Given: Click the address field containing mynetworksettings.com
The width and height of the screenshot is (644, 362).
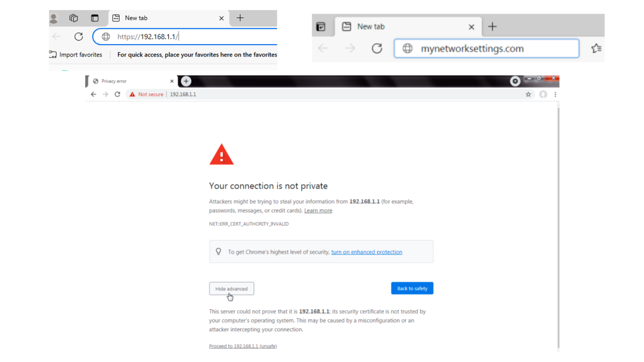Looking at the screenshot, I should 487,48.
